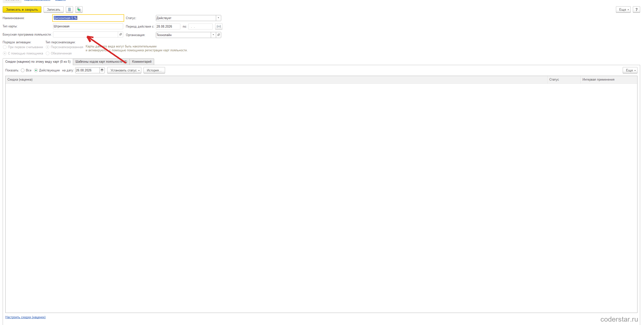
Task: Expand the Организация dropdown arrow
Action: click(213, 35)
